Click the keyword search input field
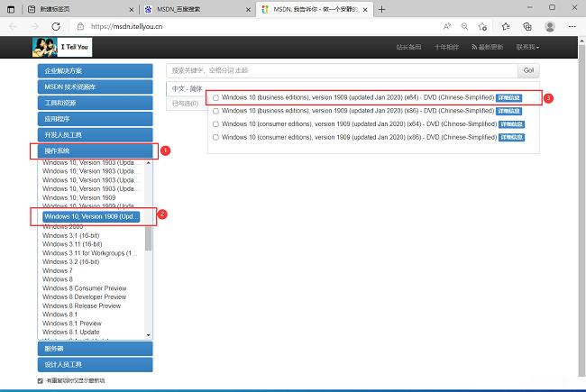The width and height of the screenshot is (586, 392). tap(343, 69)
